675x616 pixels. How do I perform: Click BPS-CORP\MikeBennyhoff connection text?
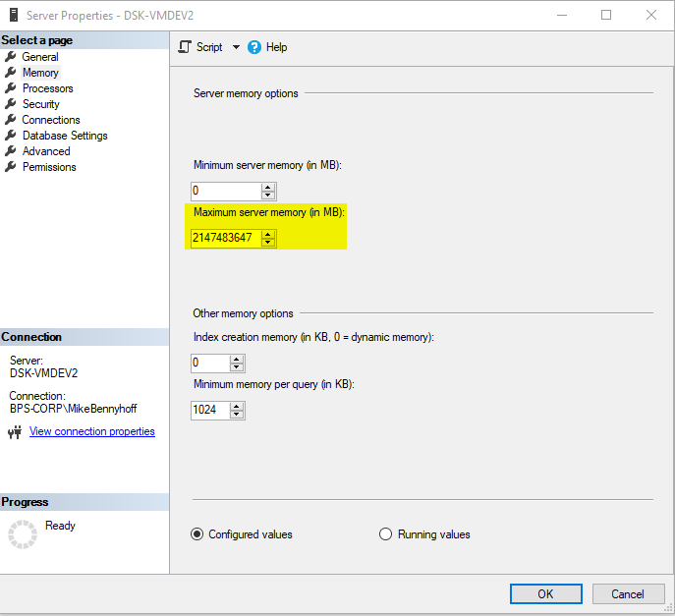click(x=73, y=409)
